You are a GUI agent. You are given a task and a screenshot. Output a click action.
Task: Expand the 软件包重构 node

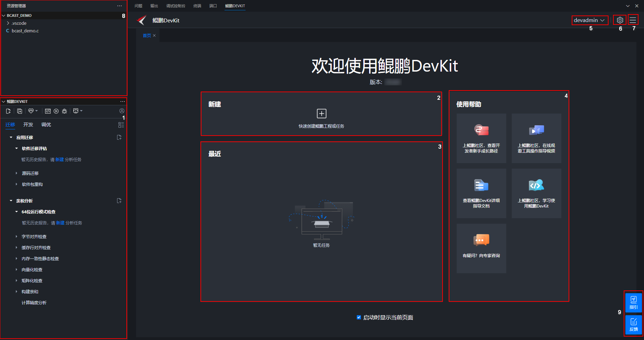(x=17, y=184)
